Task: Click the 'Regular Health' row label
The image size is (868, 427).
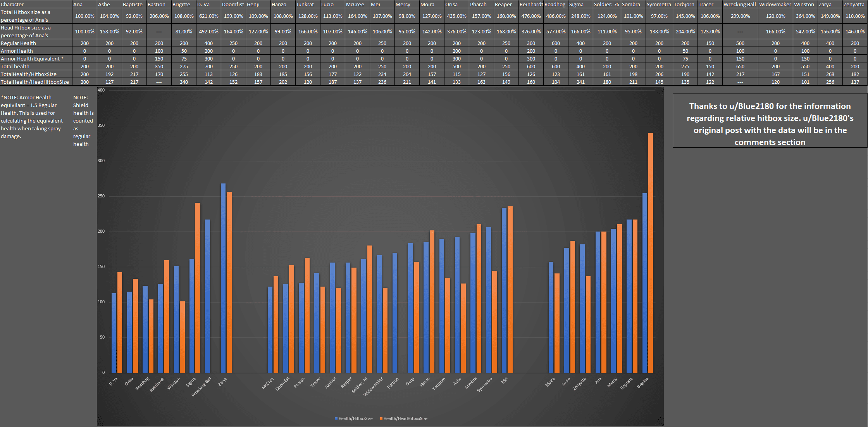Action: pos(36,43)
